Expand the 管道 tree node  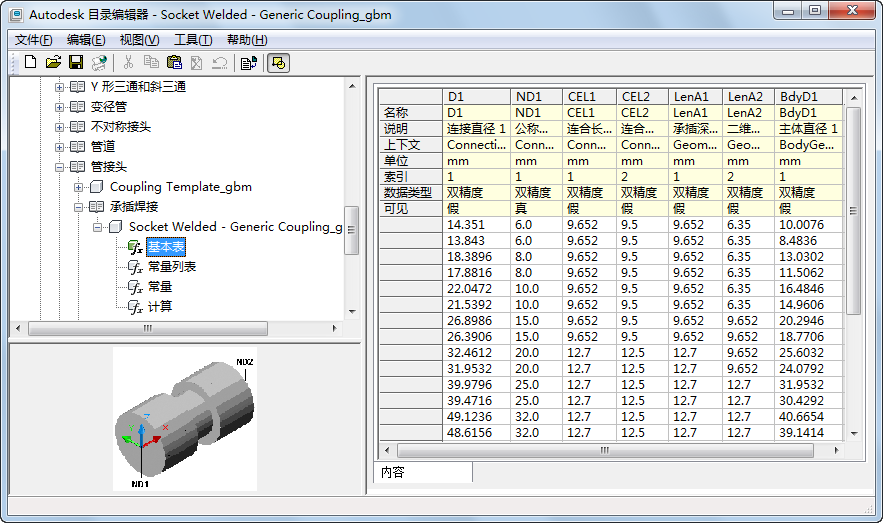point(59,147)
